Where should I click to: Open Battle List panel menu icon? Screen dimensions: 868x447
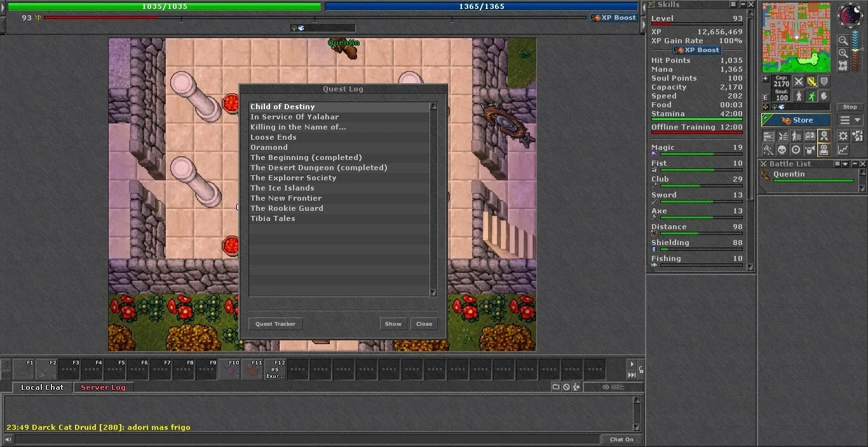coord(838,164)
